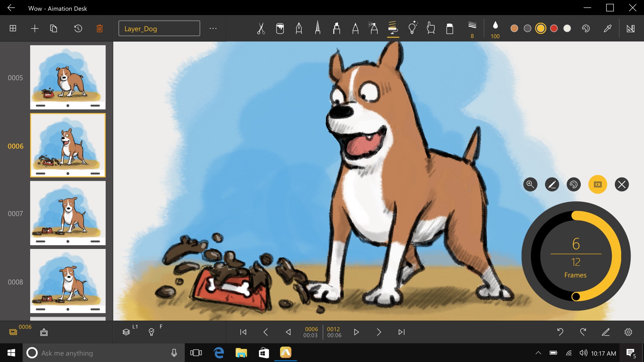Viewport: 644px width, 362px height.
Task: Select the Airbrush spray tool
Action: tap(374, 29)
